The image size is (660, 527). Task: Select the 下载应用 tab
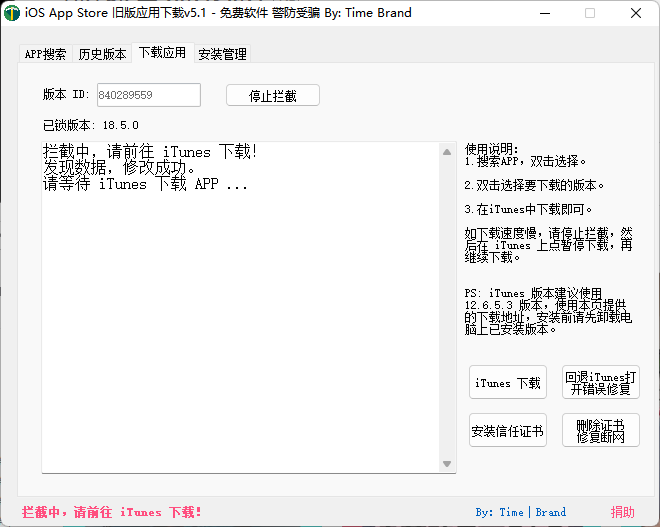[162, 53]
